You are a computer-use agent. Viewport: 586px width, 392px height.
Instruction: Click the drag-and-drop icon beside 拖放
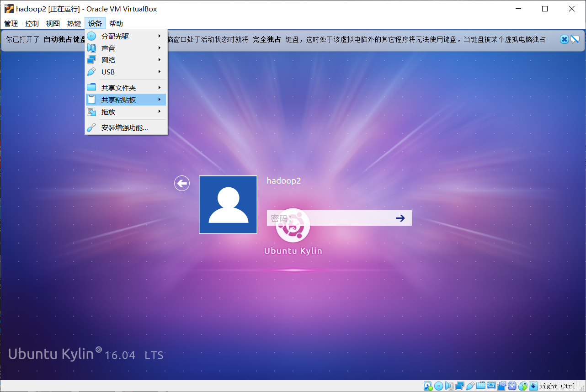tap(92, 111)
